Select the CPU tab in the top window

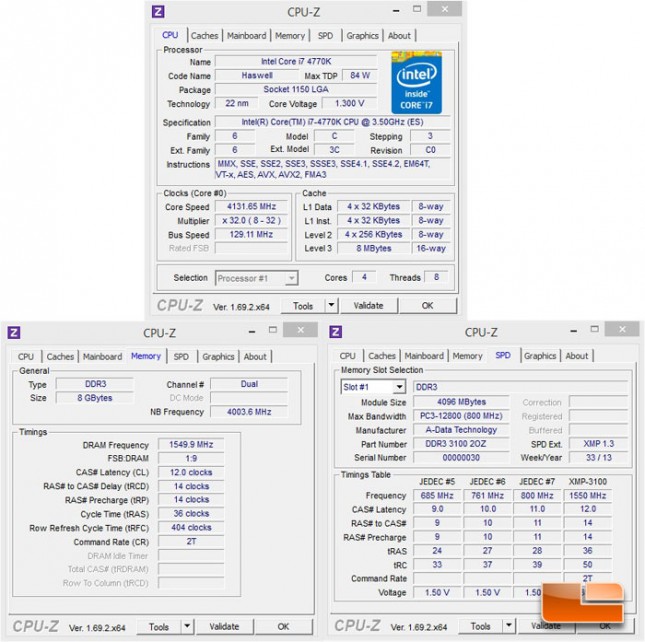point(170,35)
